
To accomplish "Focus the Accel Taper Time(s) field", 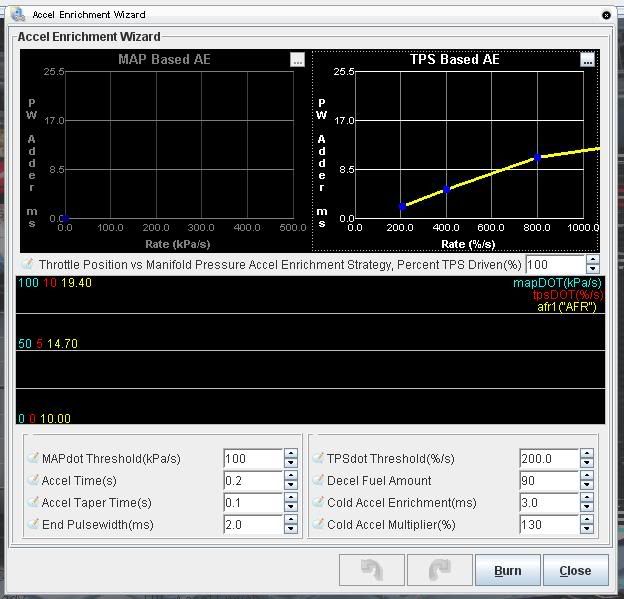I will pyautogui.click(x=253, y=502).
